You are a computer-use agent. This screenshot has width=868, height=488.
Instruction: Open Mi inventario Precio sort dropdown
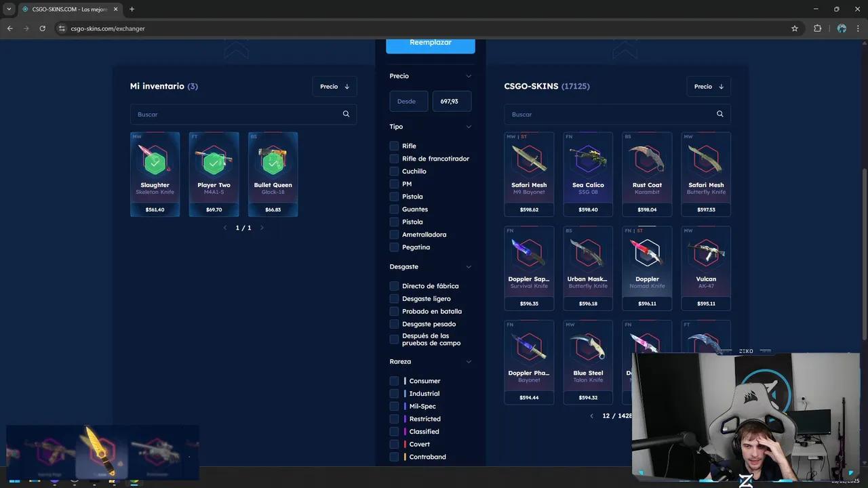pos(334,86)
